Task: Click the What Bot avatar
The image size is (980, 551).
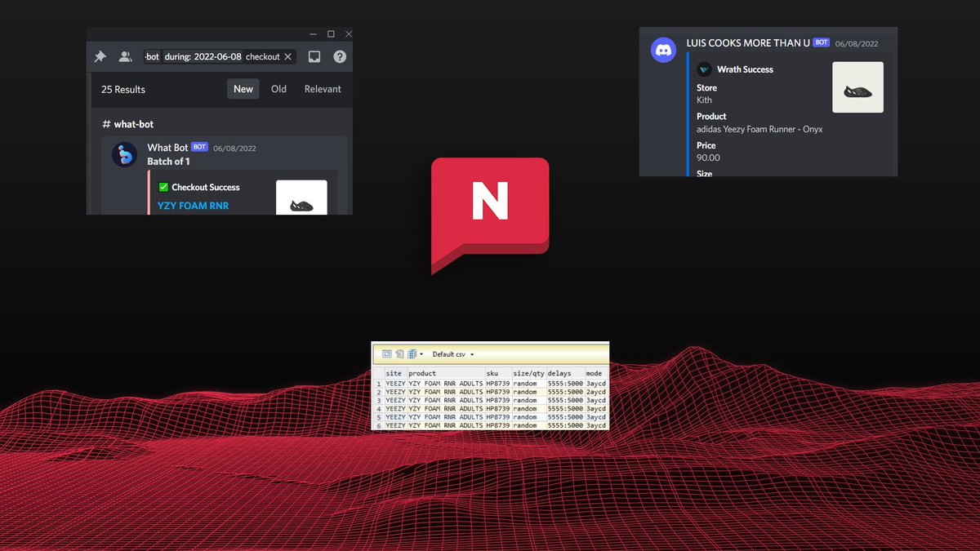Action: point(124,154)
